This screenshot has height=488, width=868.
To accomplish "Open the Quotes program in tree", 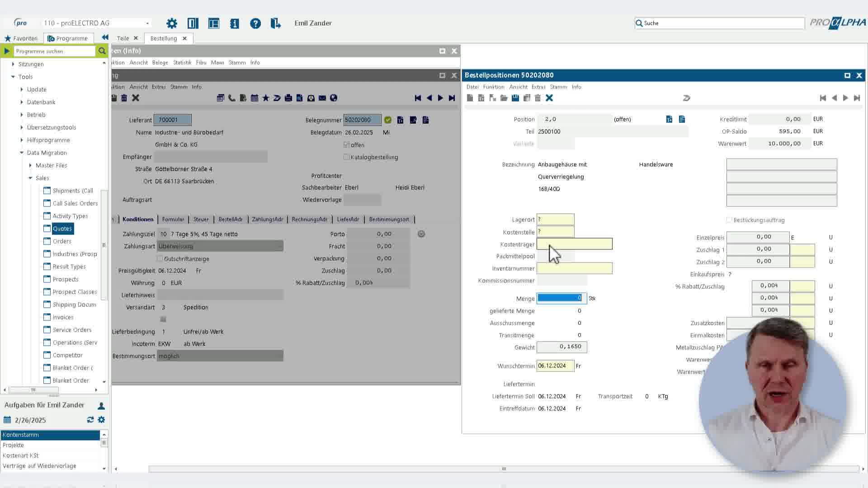I will click(x=62, y=229).
